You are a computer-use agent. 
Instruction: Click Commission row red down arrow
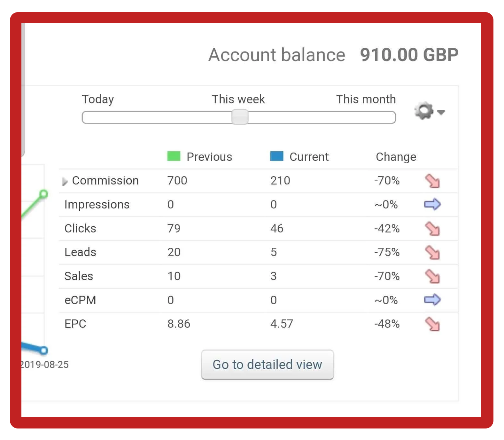(432, 181)
